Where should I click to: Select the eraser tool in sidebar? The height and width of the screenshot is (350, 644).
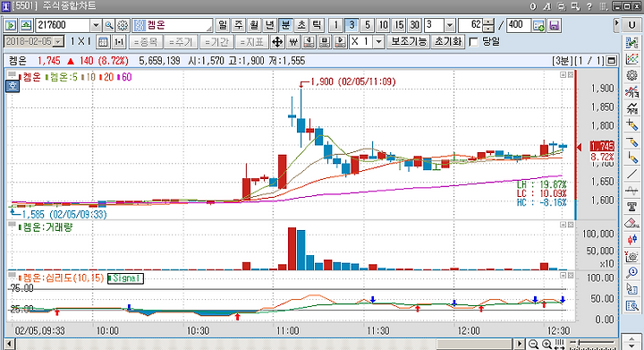(631, 223)
